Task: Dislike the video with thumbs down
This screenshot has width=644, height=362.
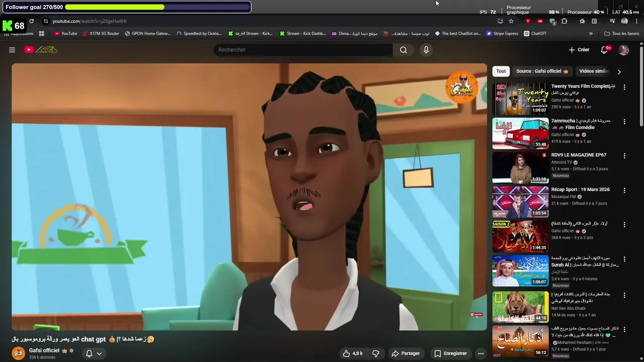Action: pos(376,353)
